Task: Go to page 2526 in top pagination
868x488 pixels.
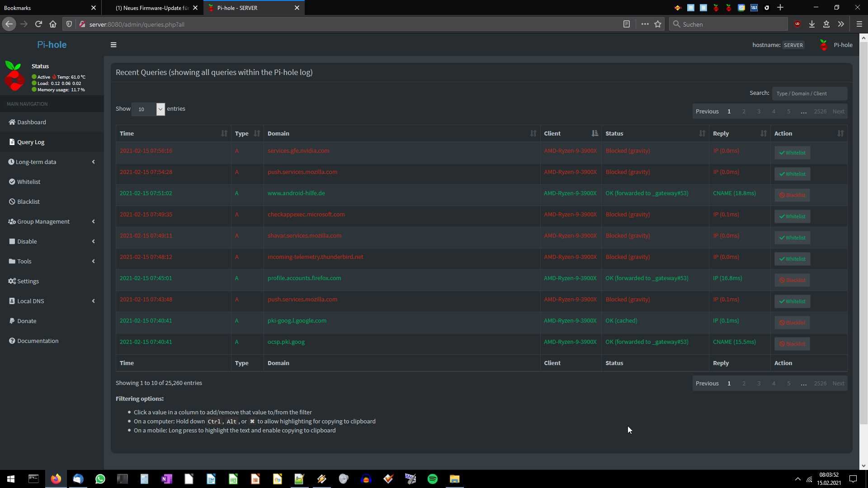Action: [x=820, y=111]
